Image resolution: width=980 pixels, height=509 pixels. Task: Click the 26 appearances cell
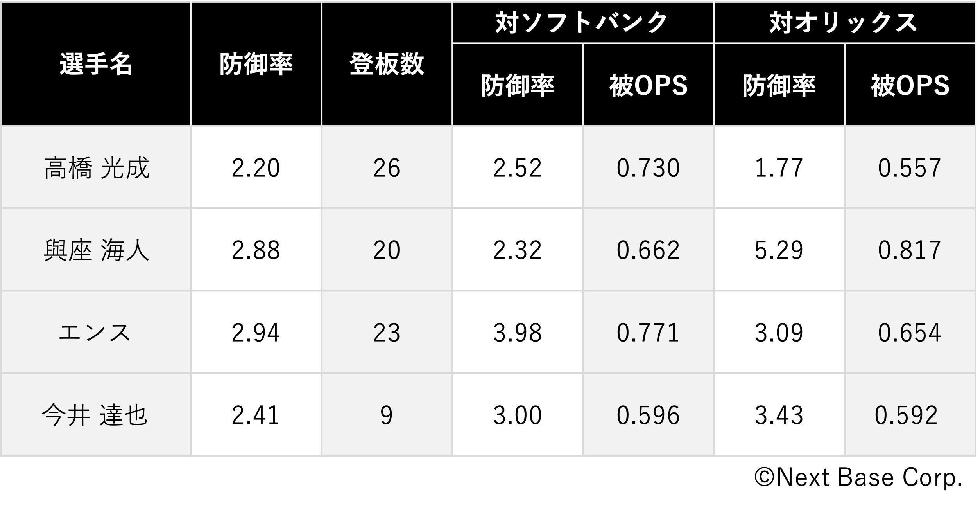click(387, 167)
